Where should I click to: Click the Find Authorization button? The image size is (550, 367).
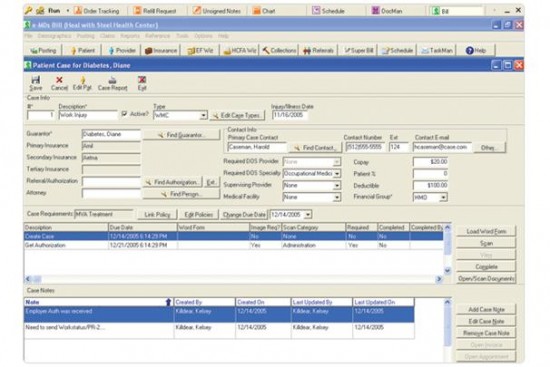click(x=173, y=182)
